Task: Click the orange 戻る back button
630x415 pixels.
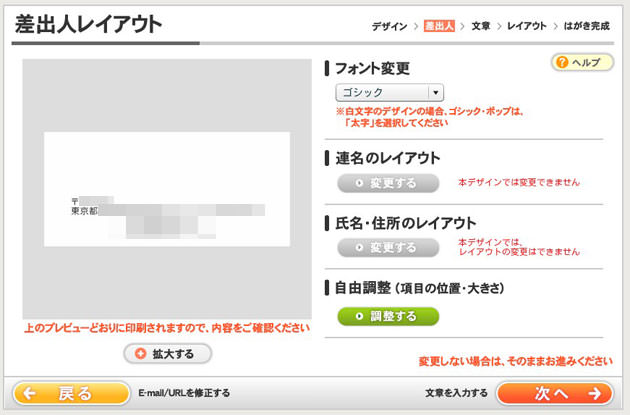Action: click(x=71, y=393)
